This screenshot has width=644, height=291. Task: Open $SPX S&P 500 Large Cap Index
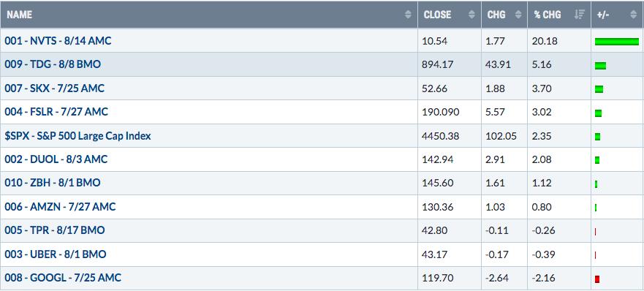pyautogui.click(x=77, y=136)
